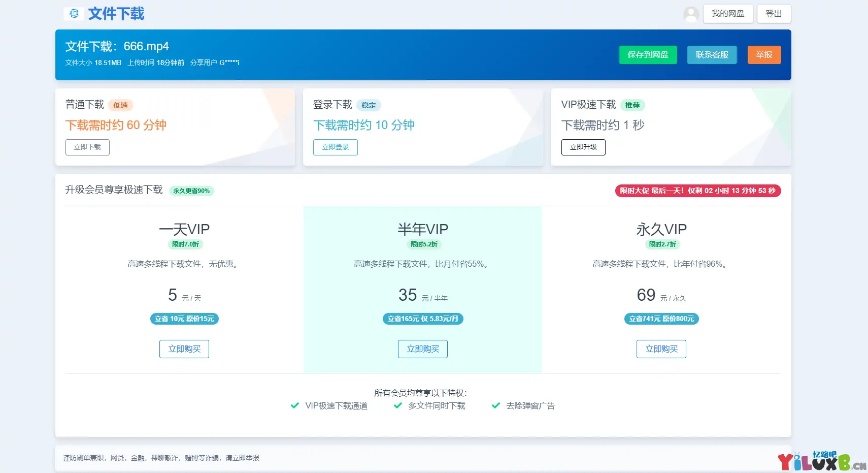Click 立即升级 under VIP极速下载
Viewport: 868px width, 473px height.
click(583, 147)
